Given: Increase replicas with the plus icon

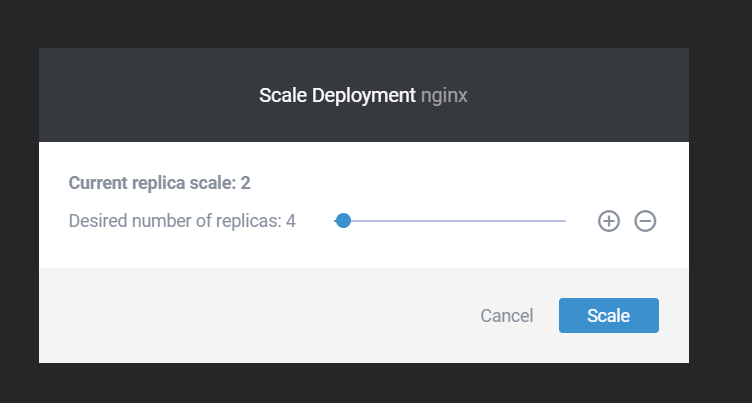Looking at the screenshot, I should tap(609, 221).
